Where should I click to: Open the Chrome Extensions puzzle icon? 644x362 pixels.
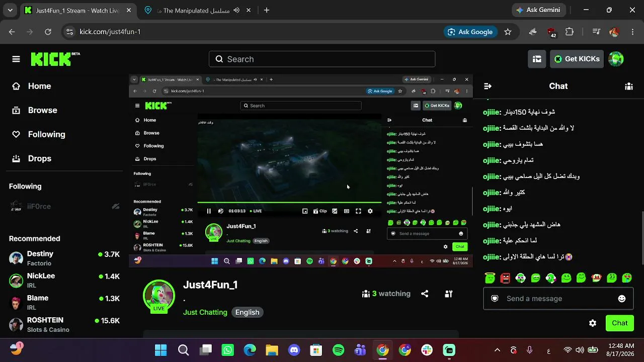pyautogui.click(x=570, y=32)
